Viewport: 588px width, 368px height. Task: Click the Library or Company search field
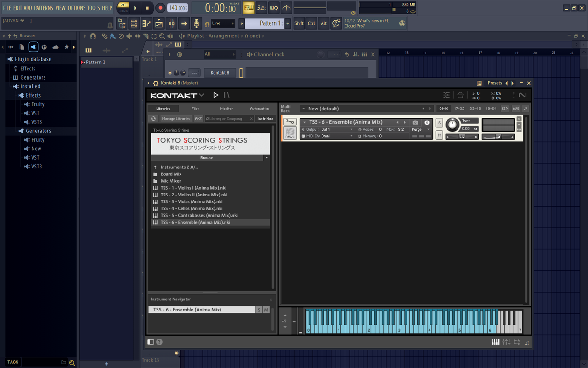[x=229, y=119]
